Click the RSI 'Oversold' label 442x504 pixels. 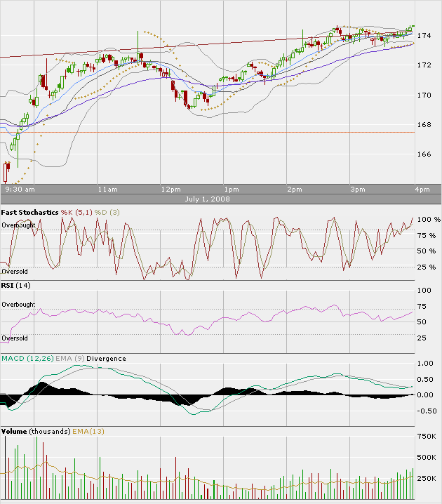click(x=15, y=338)
